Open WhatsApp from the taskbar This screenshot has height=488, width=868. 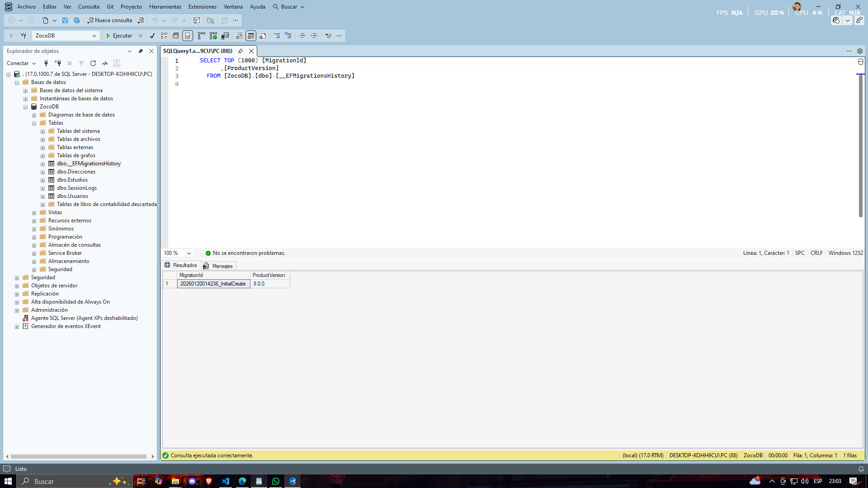(276, 481)
